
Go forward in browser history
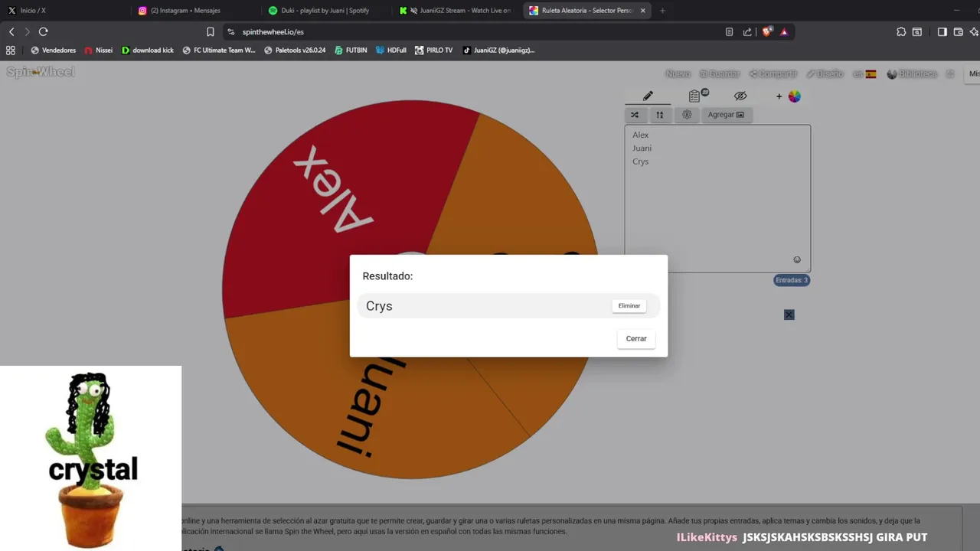[27, 31]
